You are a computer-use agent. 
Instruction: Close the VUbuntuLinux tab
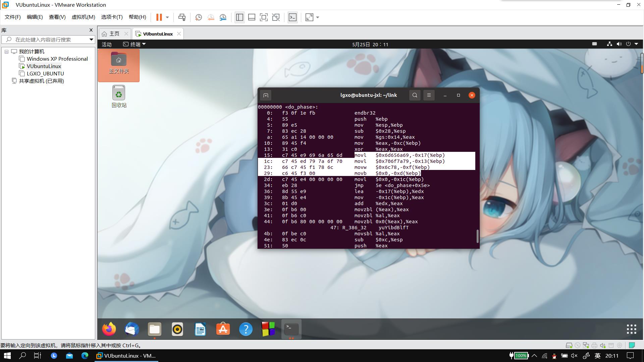point(179,34)
